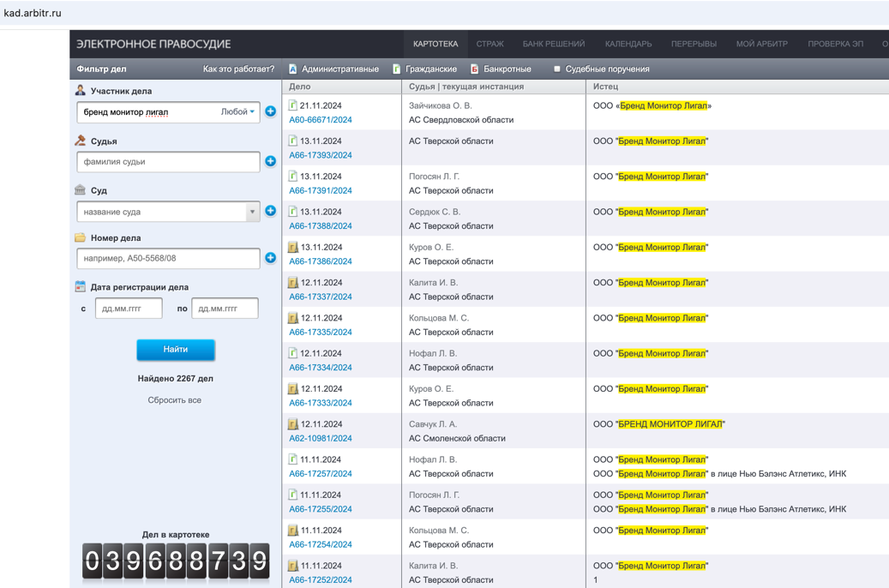889x588 pixels.
Task: Click the case counter 039688739 display
Action: click(x=176, y=561)
